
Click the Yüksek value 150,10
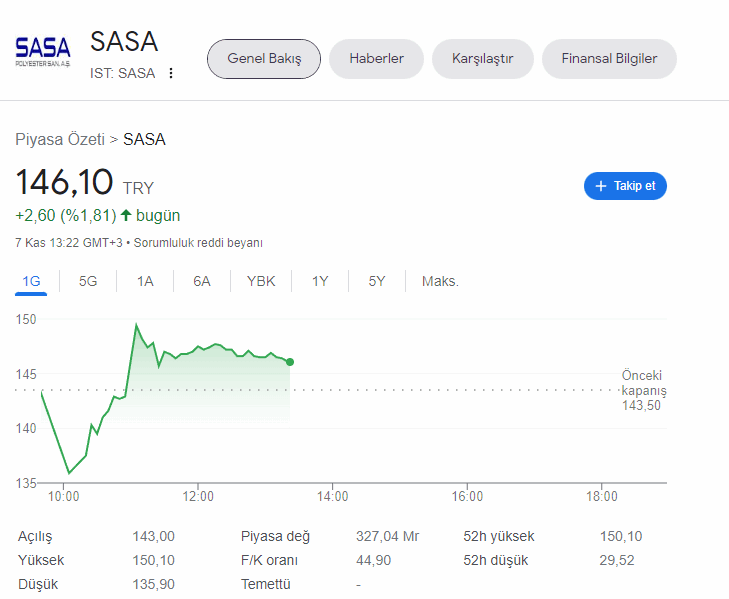pos(153,560)
